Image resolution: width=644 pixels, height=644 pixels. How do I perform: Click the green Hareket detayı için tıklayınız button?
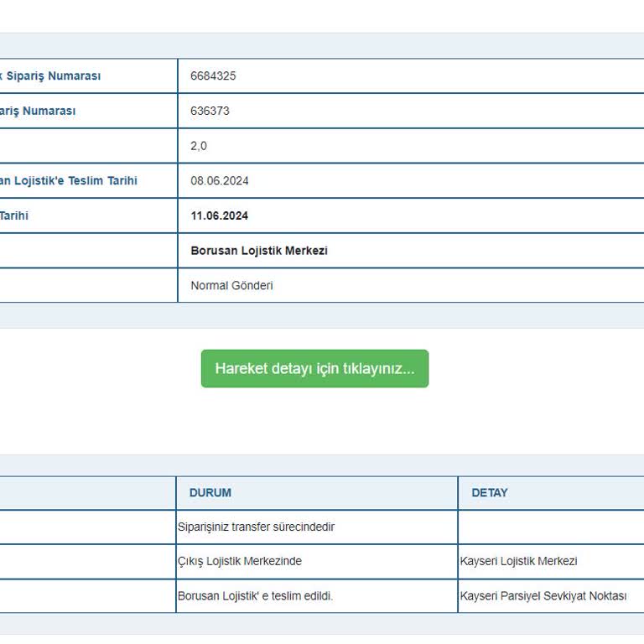click(x=314, y=368)
